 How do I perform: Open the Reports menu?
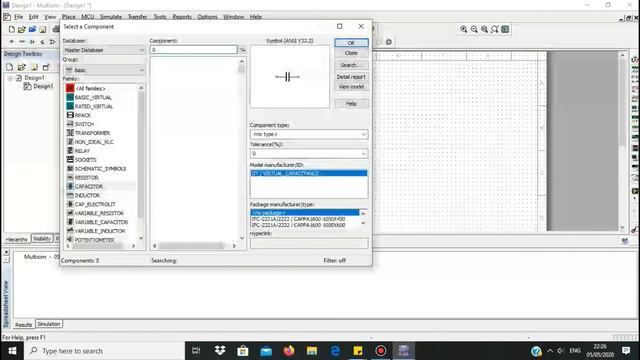point(182,17)
